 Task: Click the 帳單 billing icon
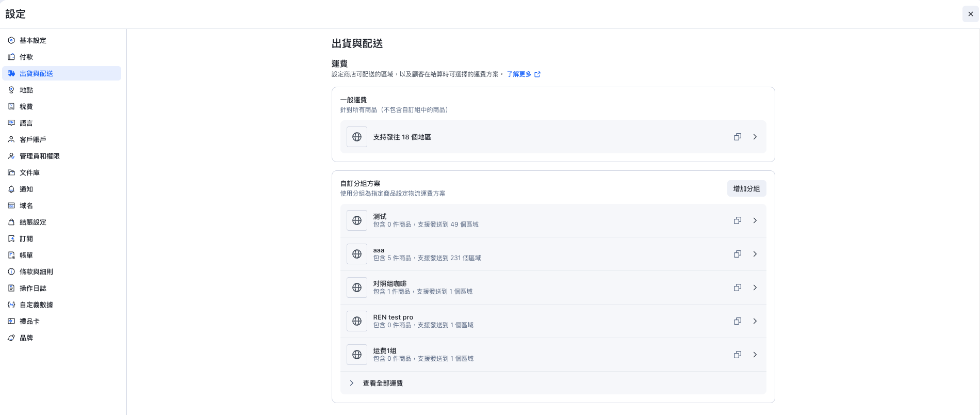[11, 255]
